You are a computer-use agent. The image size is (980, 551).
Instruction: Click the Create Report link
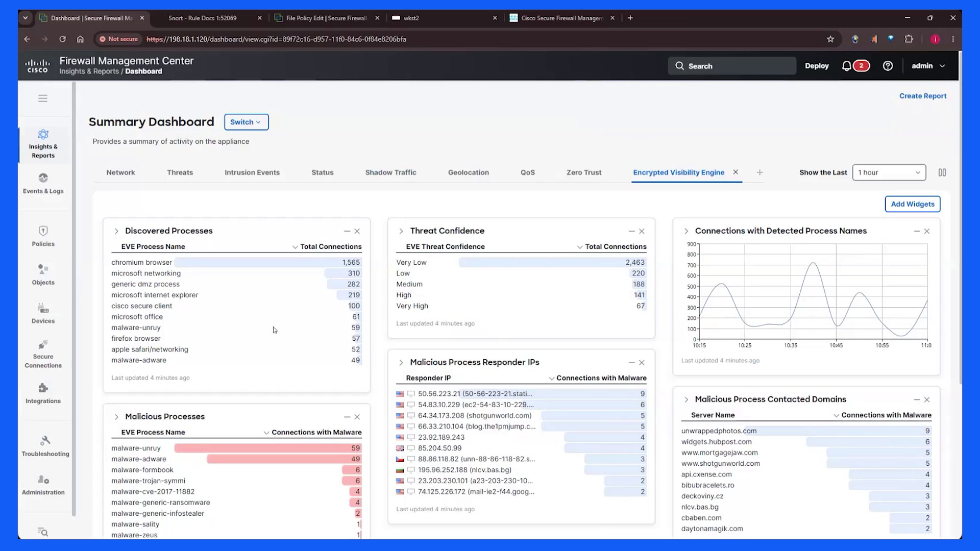(x=923, y=96)
